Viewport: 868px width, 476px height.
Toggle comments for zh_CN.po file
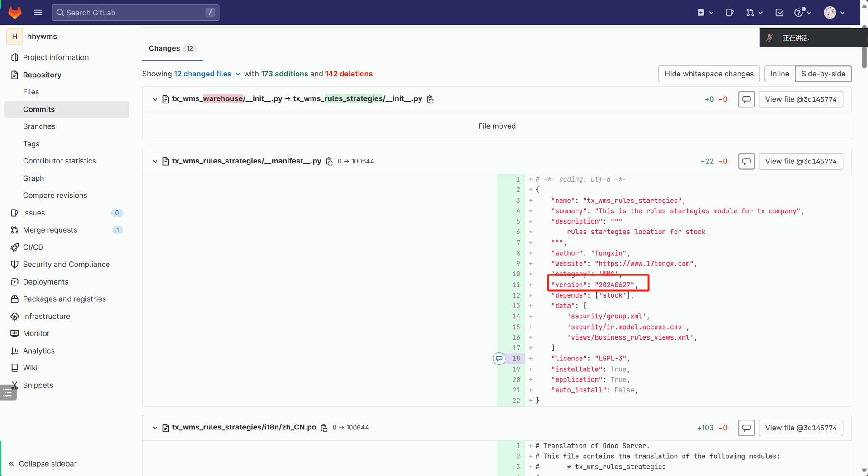(746, 428)
